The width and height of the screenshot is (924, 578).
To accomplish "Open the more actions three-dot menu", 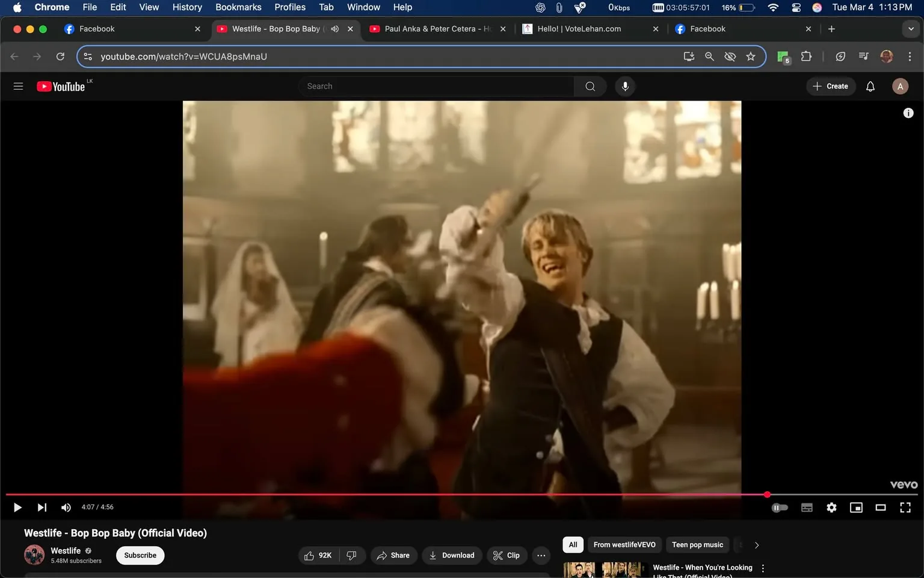I will tap(541, 555).
